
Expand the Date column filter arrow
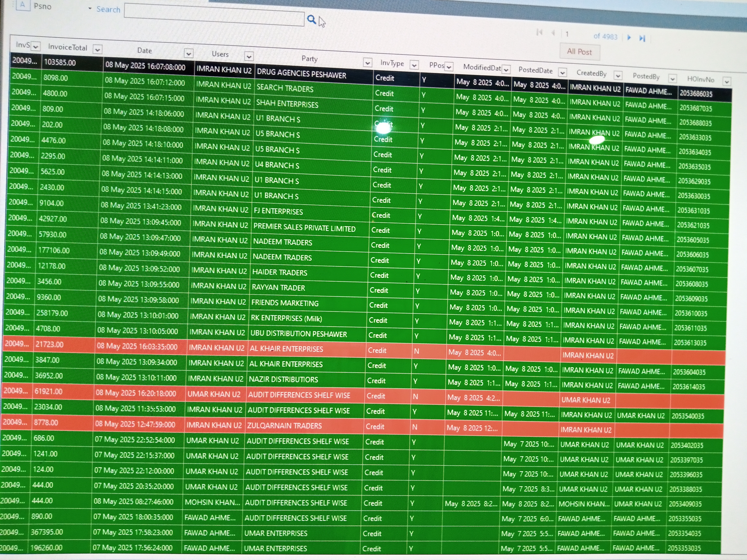(x=189, y=53)
